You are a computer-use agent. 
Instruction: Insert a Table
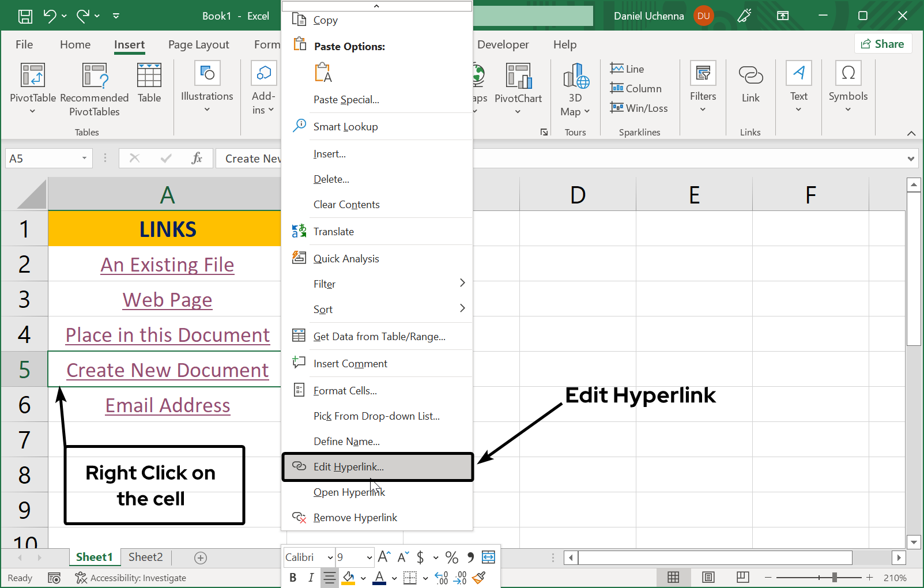[x=149, y=84]
